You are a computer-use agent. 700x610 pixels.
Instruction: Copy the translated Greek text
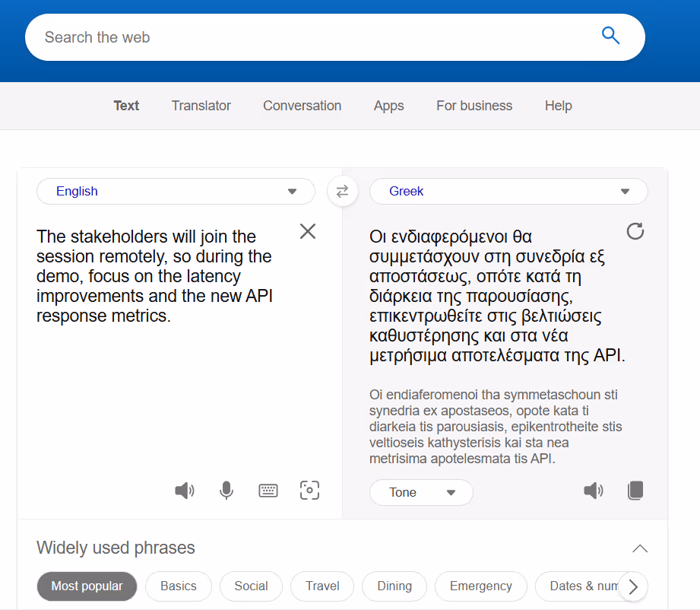(x=635, y=491)
